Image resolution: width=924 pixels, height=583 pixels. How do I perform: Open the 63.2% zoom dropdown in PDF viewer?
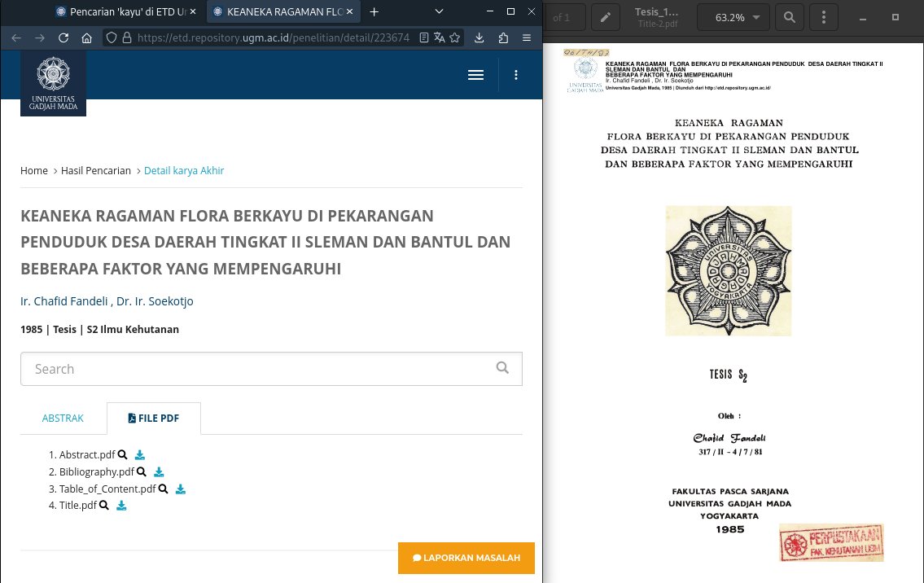[733, 18]
